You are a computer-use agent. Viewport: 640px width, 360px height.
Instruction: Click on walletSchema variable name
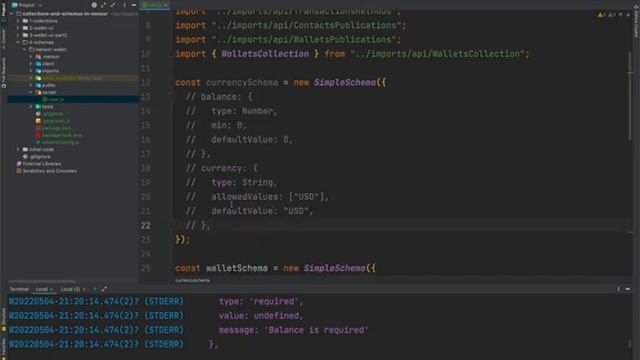click(237, 268)
